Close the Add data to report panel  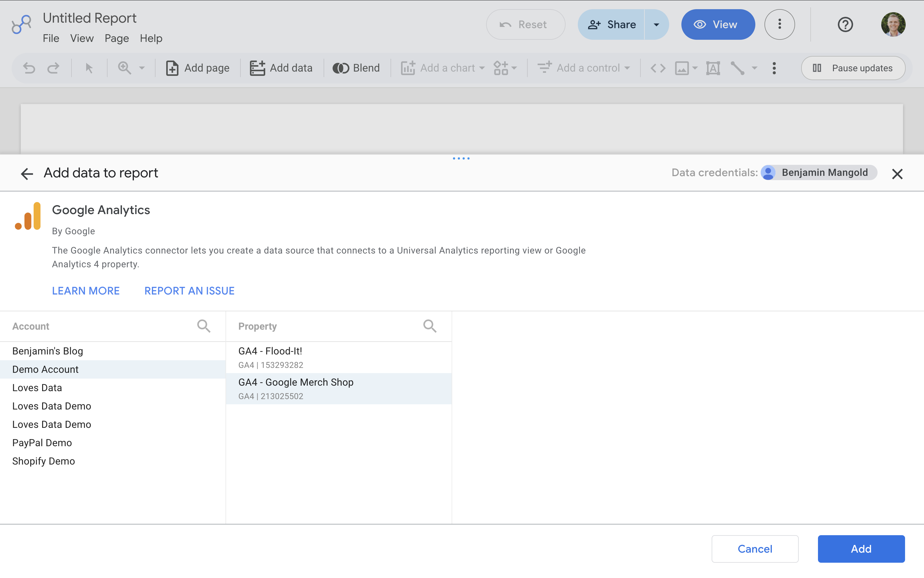(897, 174)
